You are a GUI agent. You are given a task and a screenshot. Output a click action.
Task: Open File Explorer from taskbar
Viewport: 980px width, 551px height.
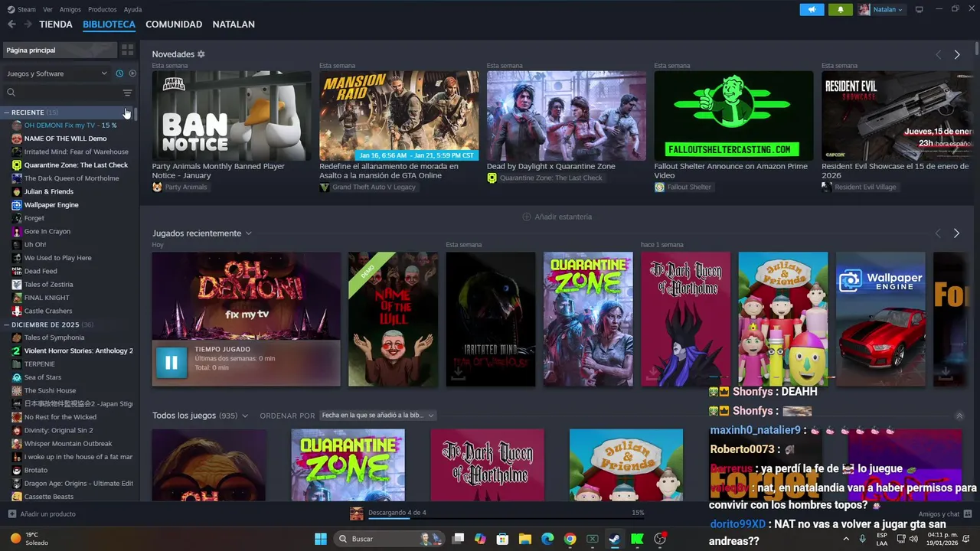[x=525, y=539]
